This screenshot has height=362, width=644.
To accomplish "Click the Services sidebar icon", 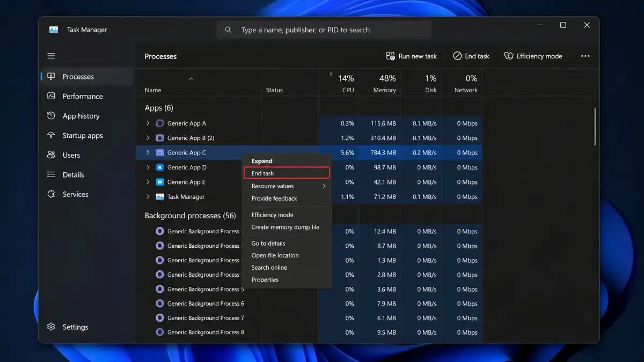I will coord(51,194).
